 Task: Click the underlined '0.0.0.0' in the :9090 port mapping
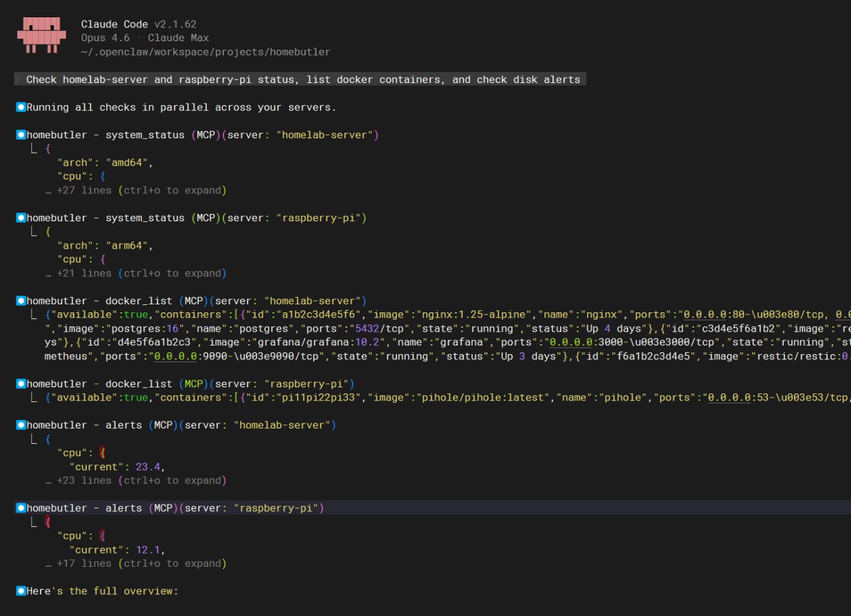(x=176, y=357)
